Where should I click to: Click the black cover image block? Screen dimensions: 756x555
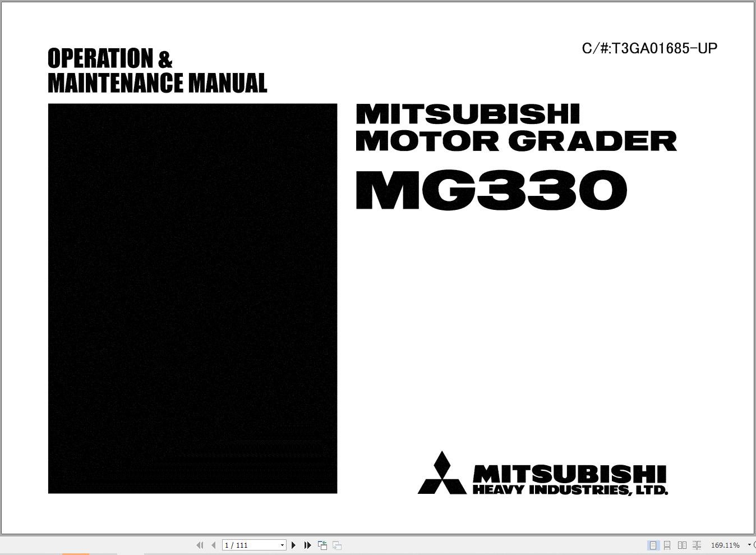[192, 299]
